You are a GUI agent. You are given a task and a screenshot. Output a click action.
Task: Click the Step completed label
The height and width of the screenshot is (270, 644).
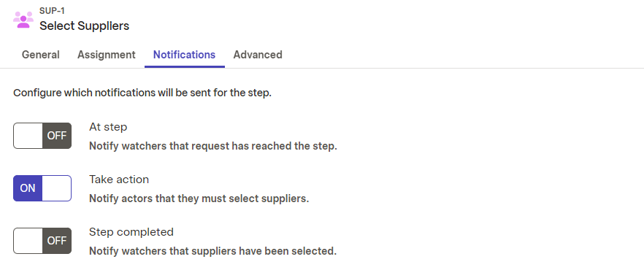[x=131, y=232]
